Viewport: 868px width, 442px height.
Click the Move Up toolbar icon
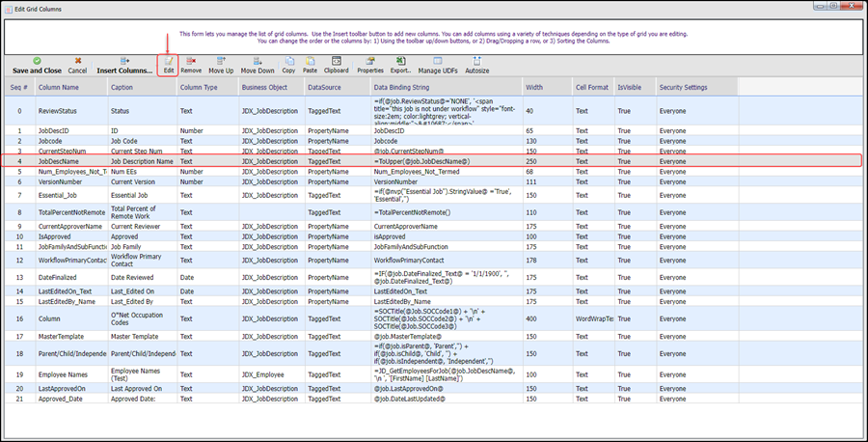coord(221,66)
